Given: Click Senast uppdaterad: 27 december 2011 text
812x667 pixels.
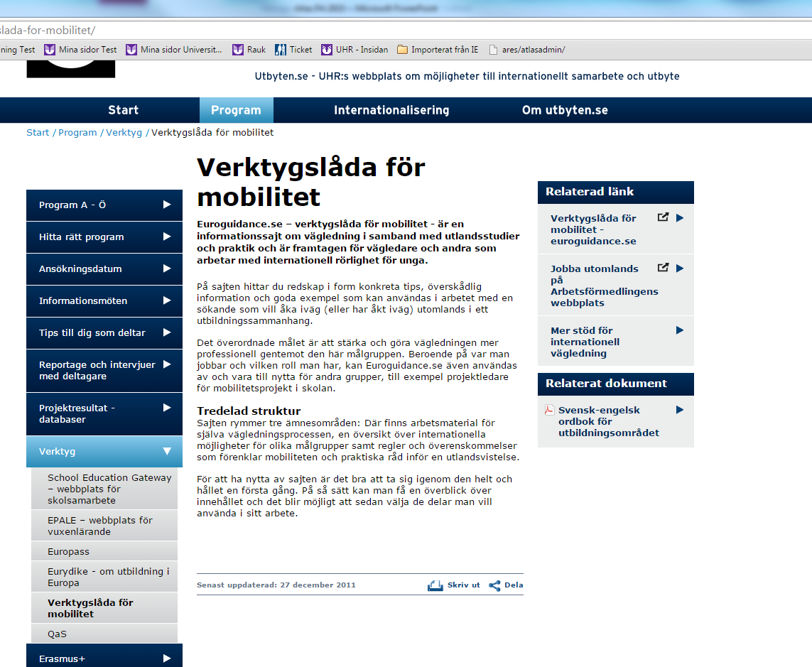Looking at the screenshot, I should [x=276, y=585].
